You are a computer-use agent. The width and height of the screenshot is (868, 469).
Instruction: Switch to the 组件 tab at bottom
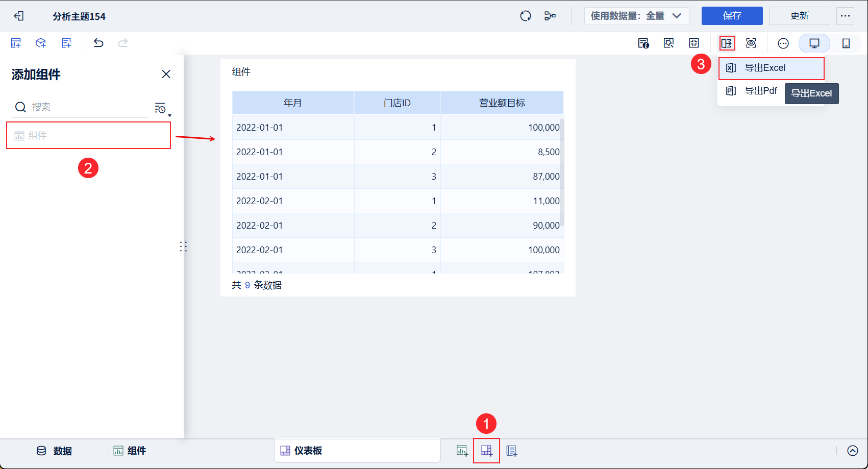pos(129,451)
